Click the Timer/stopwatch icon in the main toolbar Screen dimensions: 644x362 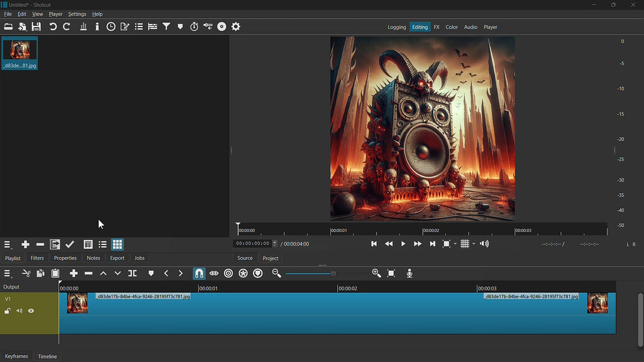pos(194,26)
